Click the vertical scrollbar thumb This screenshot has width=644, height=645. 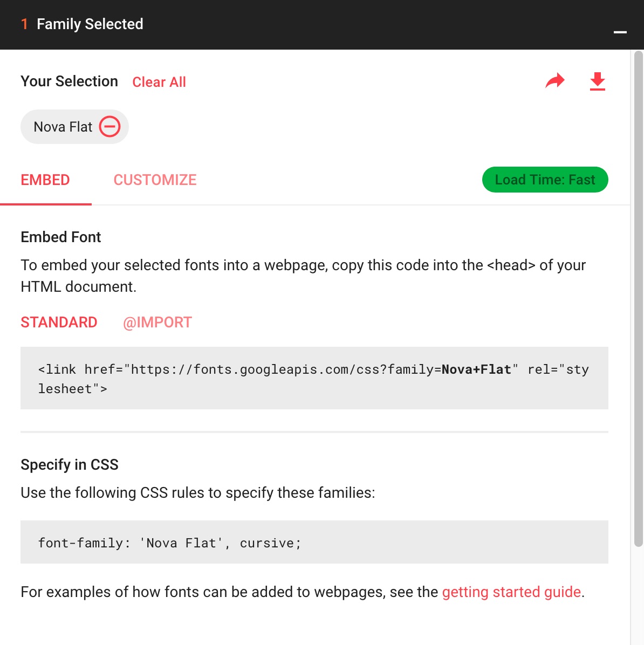(638, 299)
